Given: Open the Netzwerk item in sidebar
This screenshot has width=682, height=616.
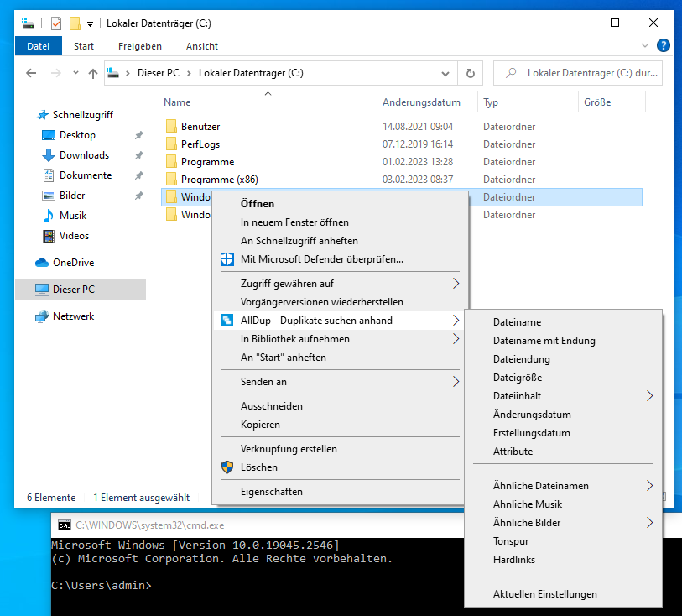Looking at the screenshot, I should click(x=73, y=316).
